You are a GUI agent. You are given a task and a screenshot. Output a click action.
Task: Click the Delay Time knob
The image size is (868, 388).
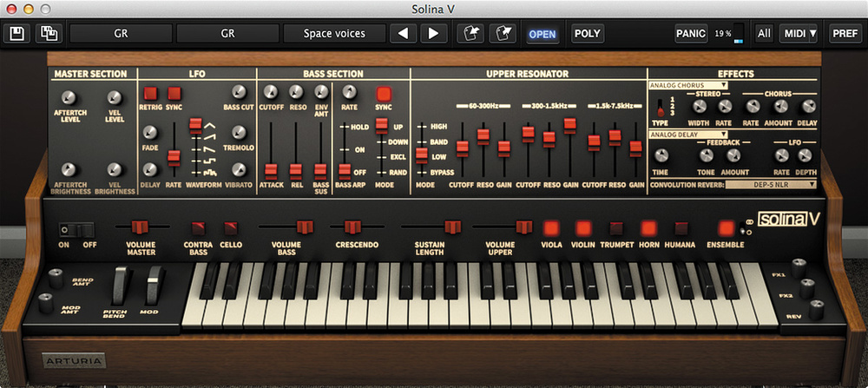point(661,155)
